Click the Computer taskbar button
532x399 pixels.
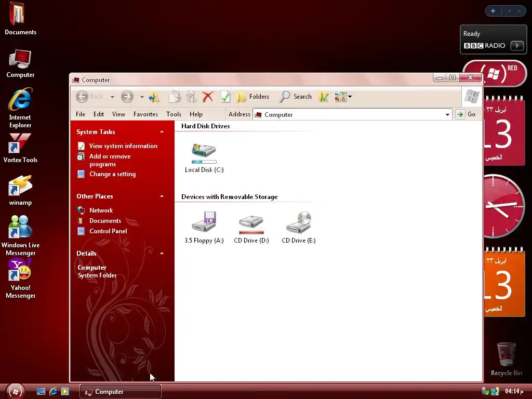tap(121, 392)
